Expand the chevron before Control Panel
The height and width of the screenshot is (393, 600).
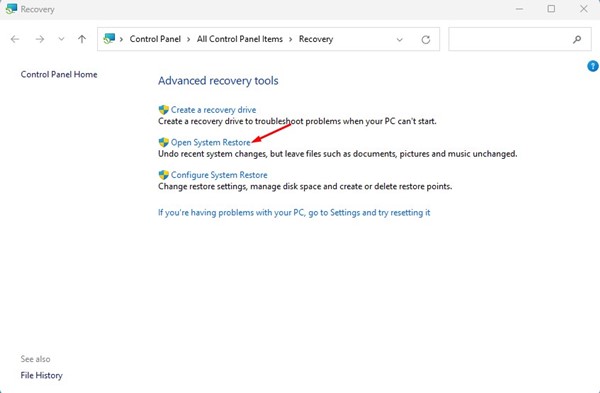point(121,39)
